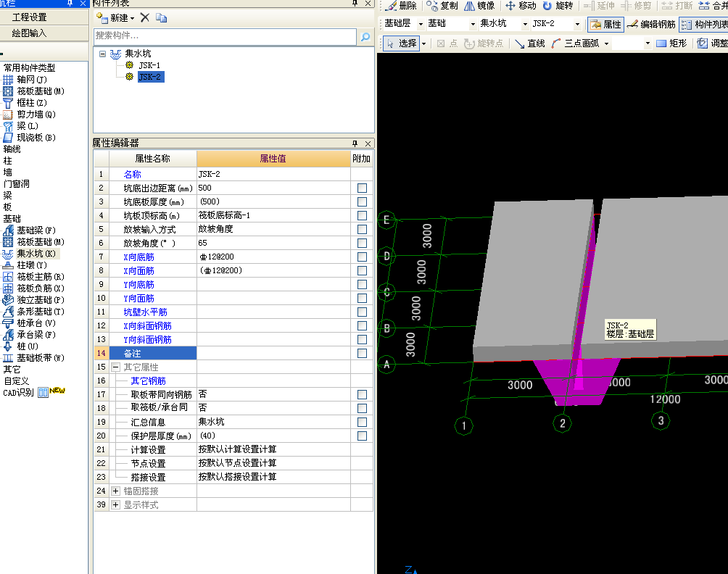The image size is (728, 574).
Task: Open 绘图输入 drawing input tab
Action: (x=29, y=33)
